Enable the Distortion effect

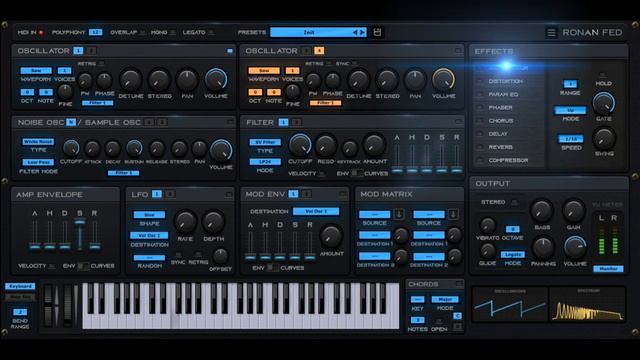(x=480, y=81)
